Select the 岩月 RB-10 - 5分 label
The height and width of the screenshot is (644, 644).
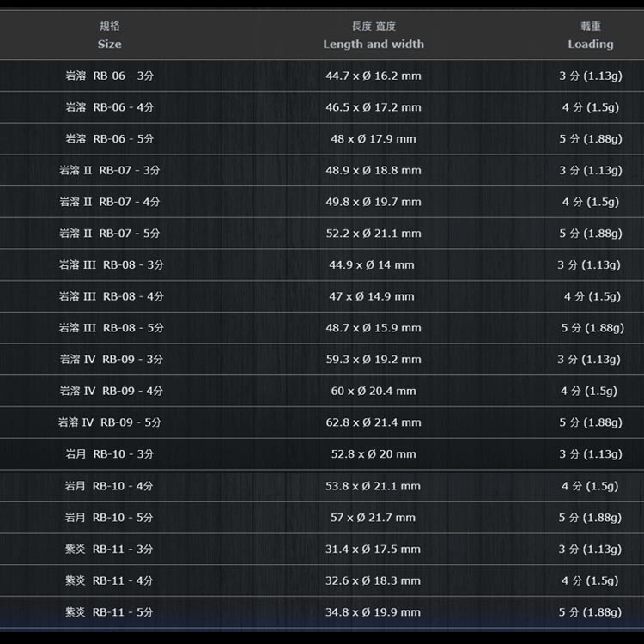click(110, 518)
